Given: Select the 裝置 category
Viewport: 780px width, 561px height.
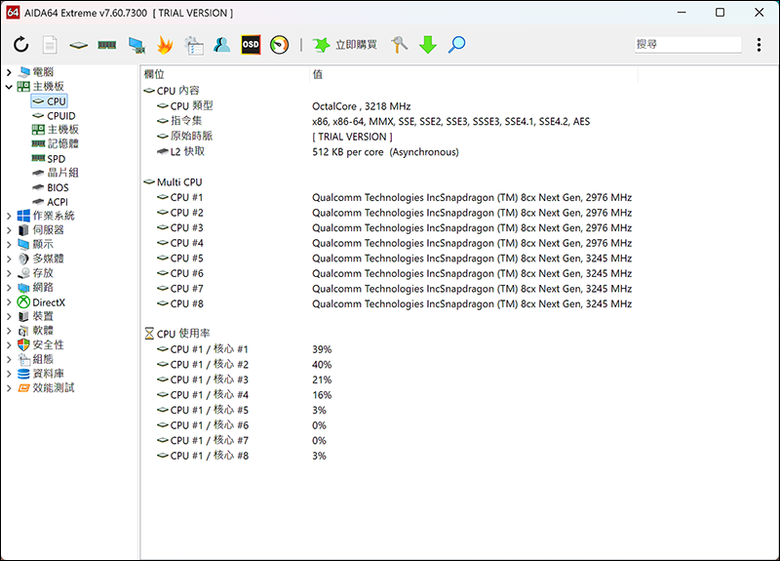Looking at the screenshot, I should [x=35, y=316].
